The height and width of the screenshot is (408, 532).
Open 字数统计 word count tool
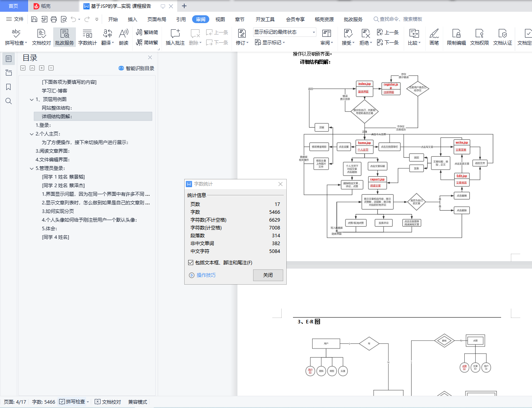88,37
